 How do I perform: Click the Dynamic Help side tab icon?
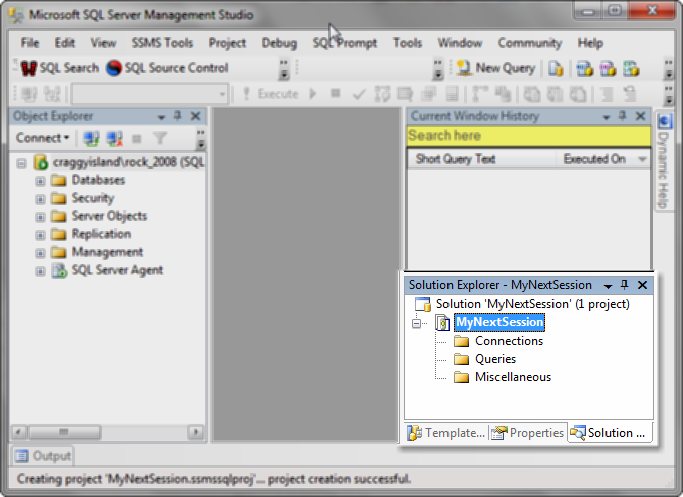coord(664,121)
